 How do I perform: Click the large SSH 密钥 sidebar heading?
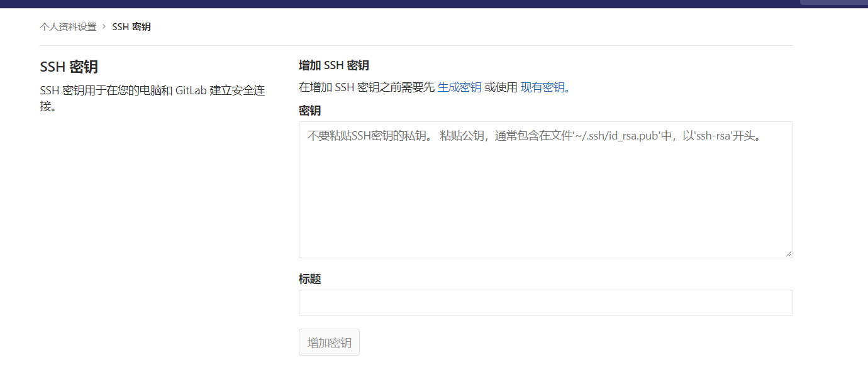point(69,67)
